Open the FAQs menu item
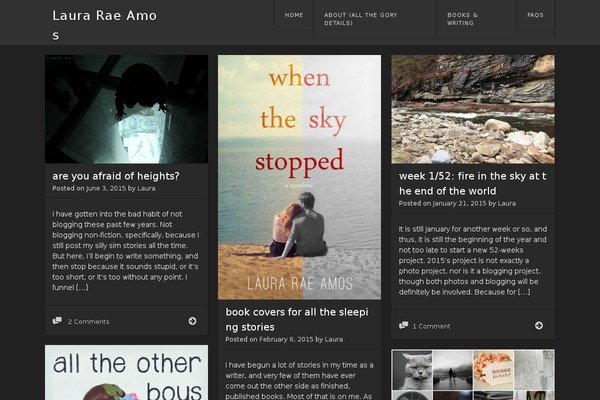 [x=535, y=15]
